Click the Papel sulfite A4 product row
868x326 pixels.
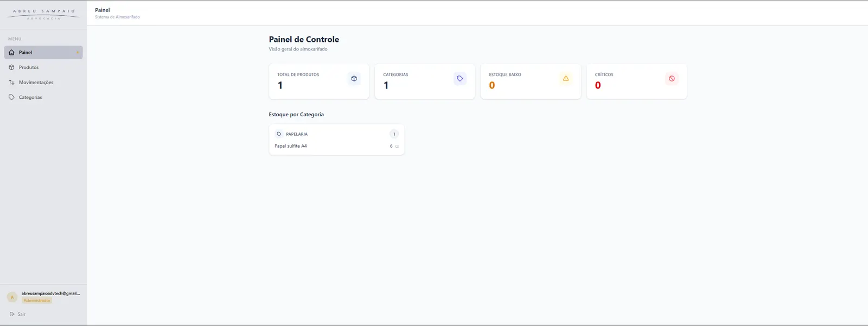point(336,146)
